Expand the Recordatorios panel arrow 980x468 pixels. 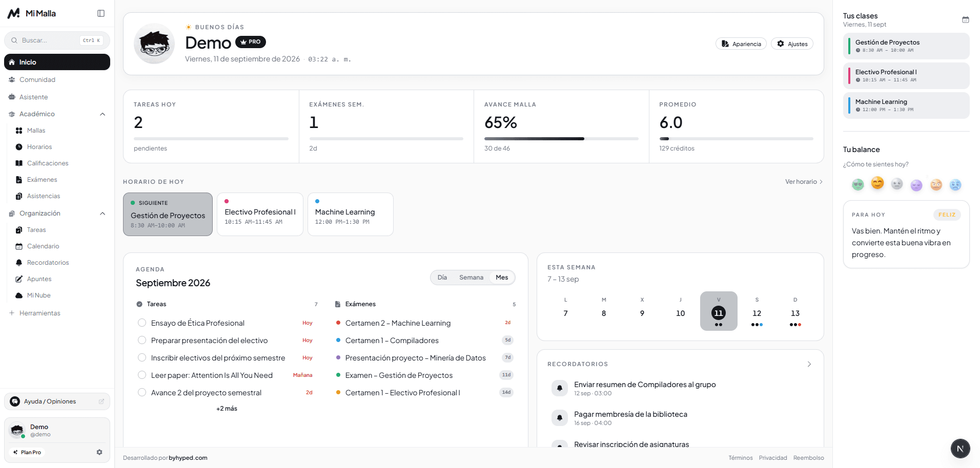tap(809, 364)
